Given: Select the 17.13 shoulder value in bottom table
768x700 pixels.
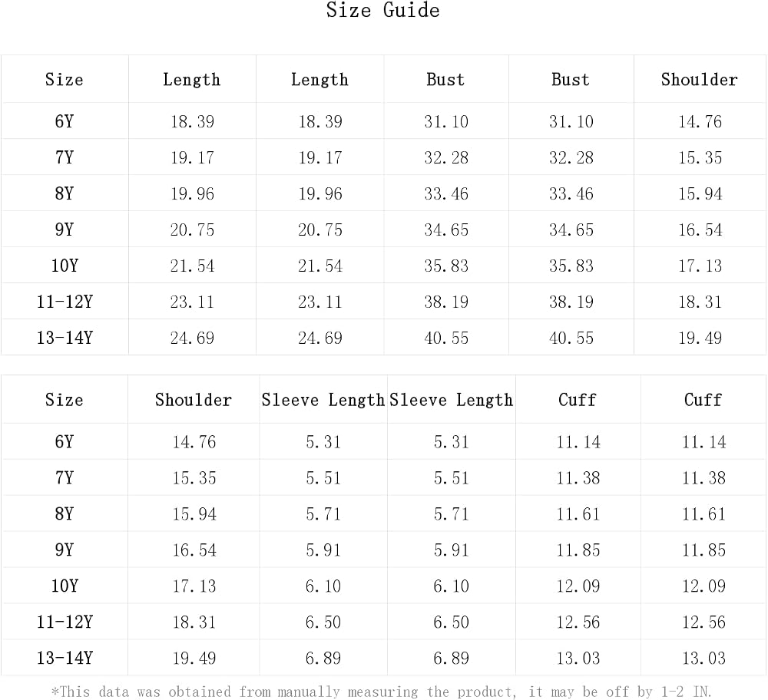Looking at the screenshot, I should tap(194, 586).
